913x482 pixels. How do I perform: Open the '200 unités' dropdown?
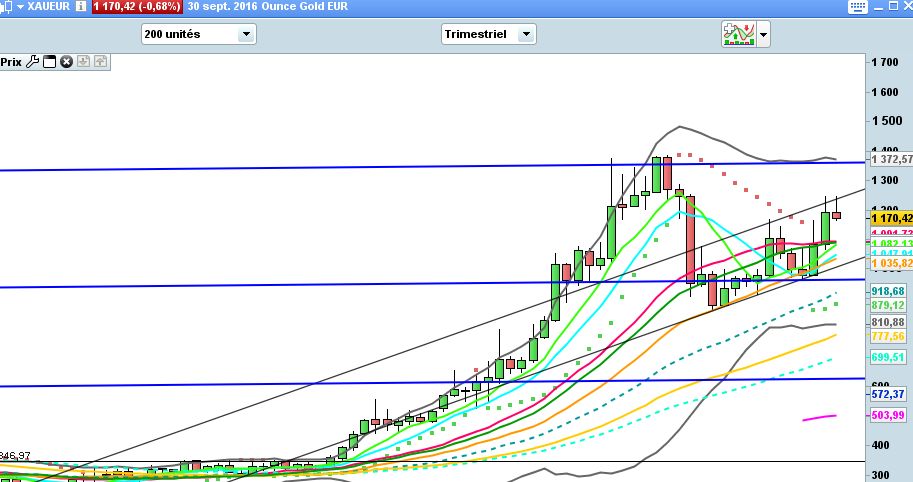tap(199, 34)
